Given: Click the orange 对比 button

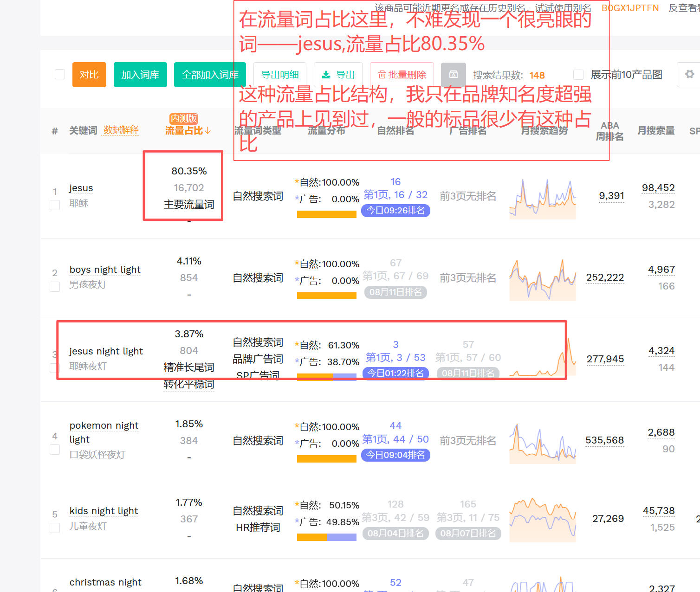Looking at the screenshot, I should point(89,75).
